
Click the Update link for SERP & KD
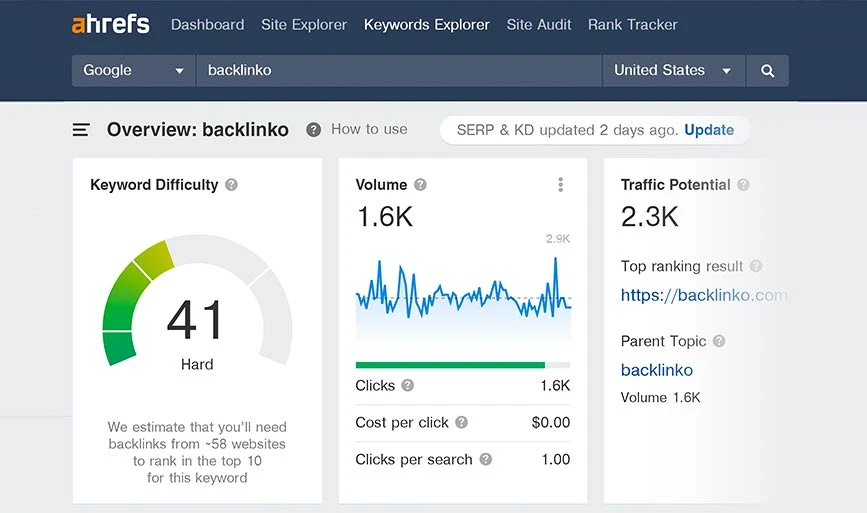pos(709,130)
